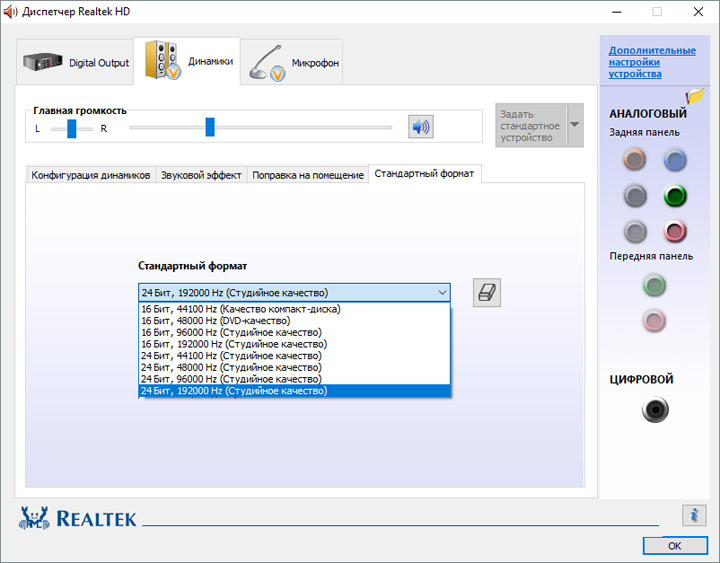
Task: Collapse the default format combo box
Action: [442, 293]
